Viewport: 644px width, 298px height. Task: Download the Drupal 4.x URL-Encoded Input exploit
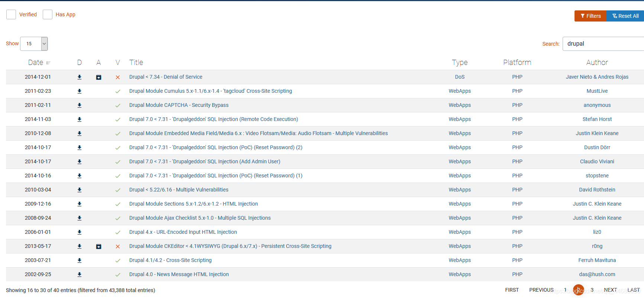(79, 232)
